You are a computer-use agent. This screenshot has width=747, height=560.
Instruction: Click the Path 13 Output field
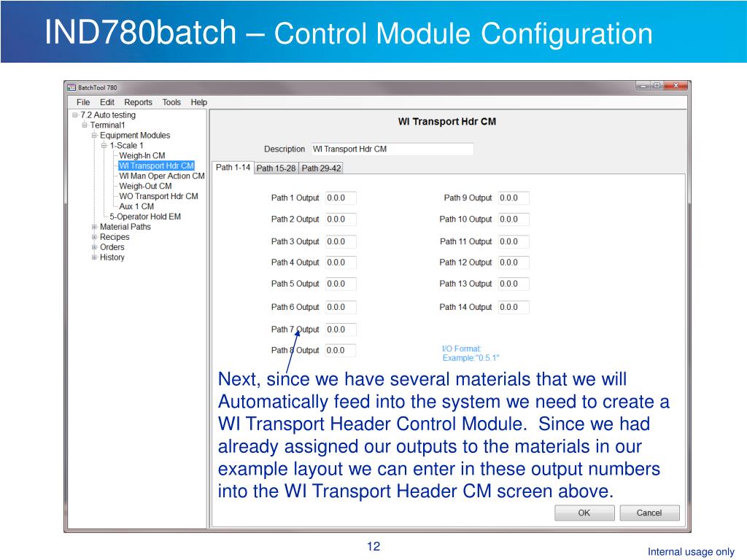coord(514,284)
